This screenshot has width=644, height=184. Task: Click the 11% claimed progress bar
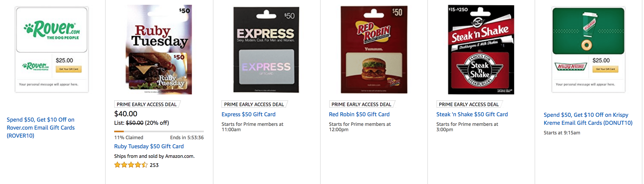pos(159,131)
